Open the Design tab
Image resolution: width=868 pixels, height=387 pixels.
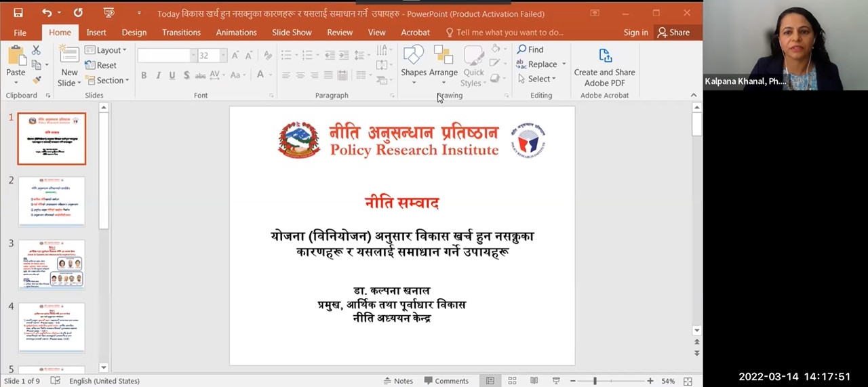point(134,33)
